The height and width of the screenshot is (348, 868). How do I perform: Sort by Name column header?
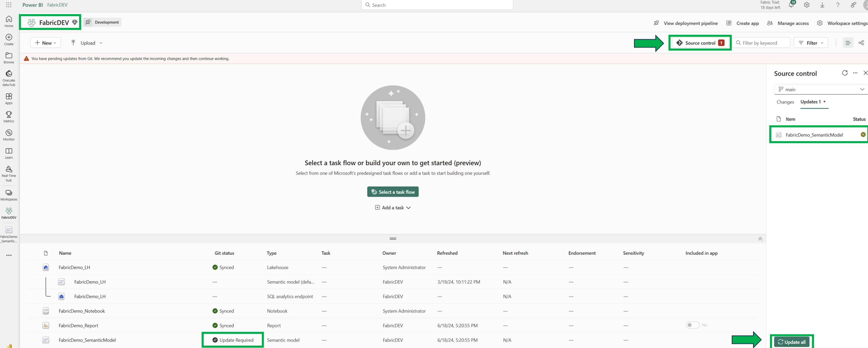click(x=65, y=253)
